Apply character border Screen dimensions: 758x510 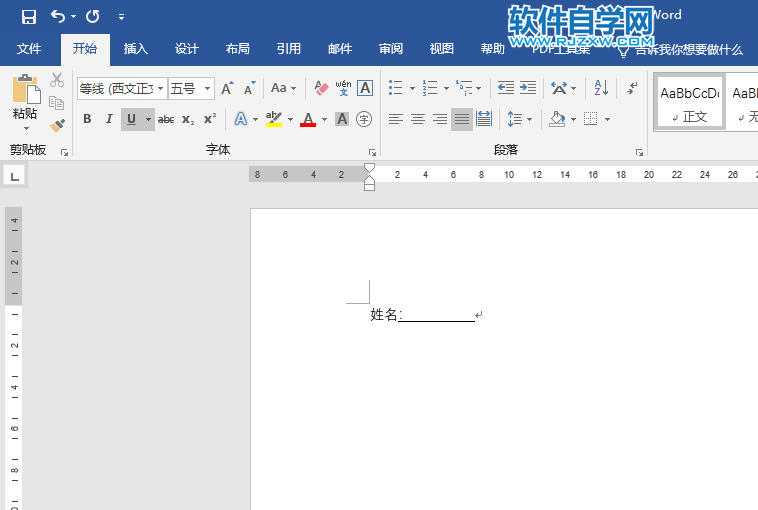click(x=365, y=88)
